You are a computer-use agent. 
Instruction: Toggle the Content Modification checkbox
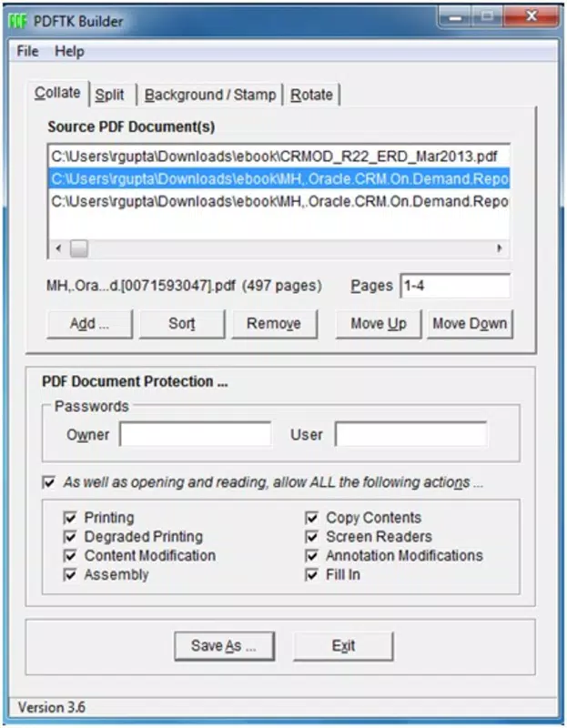[70, 556]
